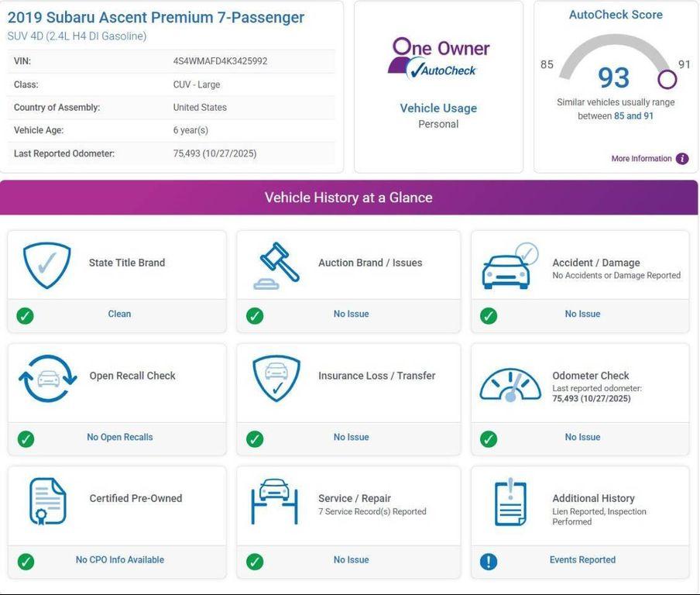Viewport: 700px width, 595px height.
Task: Click the Insurance Loss shield car icon
Action: [276, 378]
